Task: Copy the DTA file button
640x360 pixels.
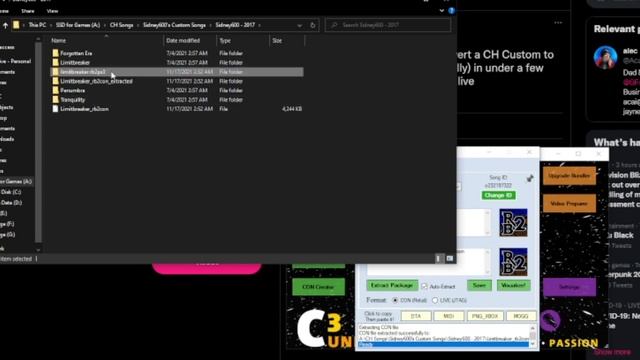Action: (416, 316)
